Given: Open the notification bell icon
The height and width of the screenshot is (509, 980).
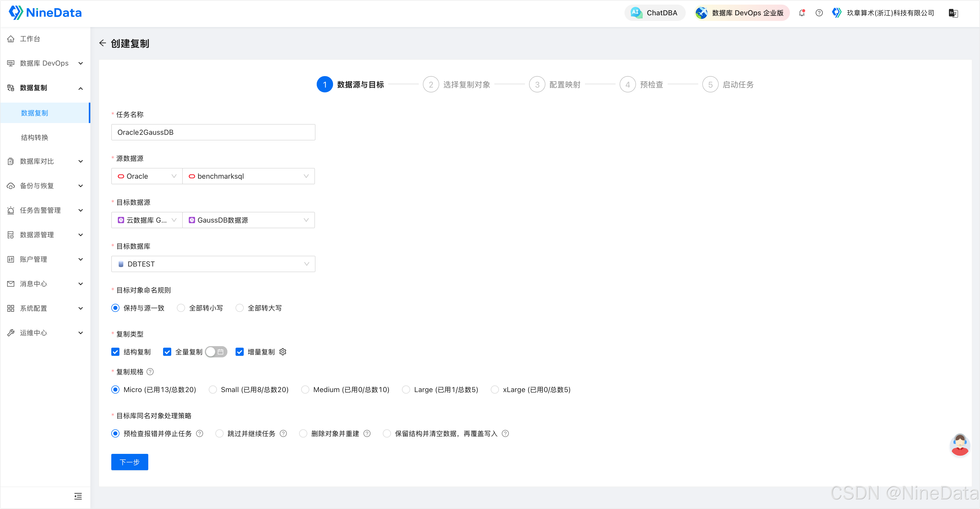Looking at the screenshot, I should 802,13.
